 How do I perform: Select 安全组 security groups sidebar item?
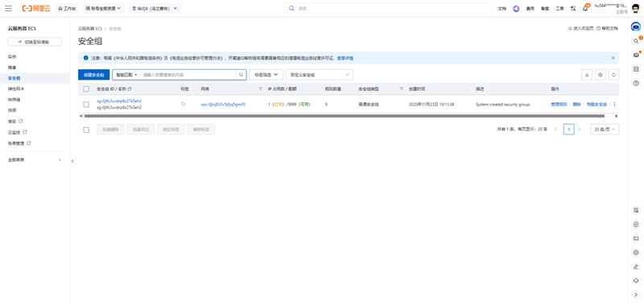click(14, 78)
